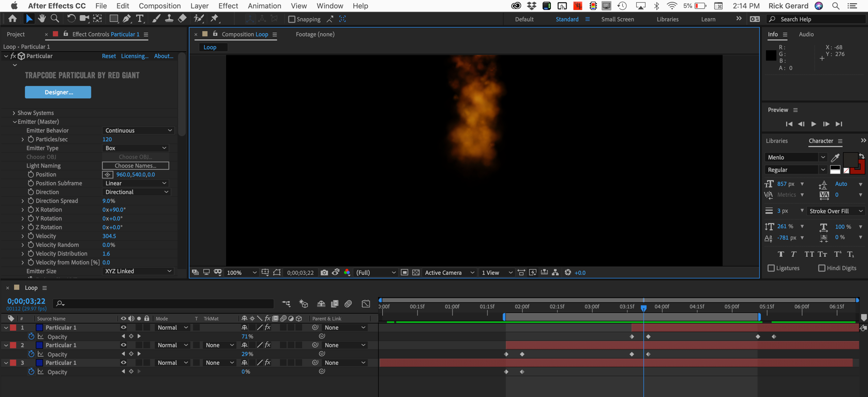Expand the Show Systems group
This screenshot has height=397, width=868.
(x=14, y=113)
